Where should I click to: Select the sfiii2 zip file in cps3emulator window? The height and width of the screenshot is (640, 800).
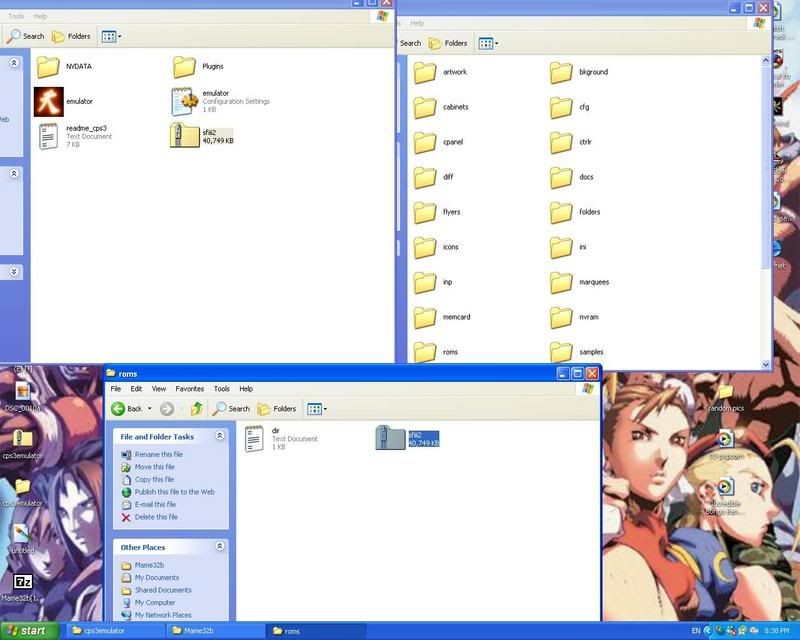(184, 136)
